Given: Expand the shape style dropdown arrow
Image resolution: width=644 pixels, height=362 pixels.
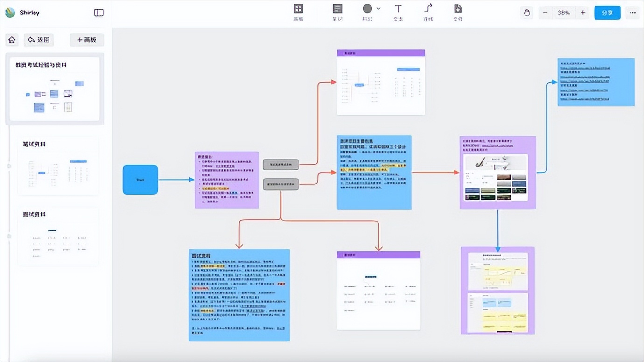Looking at the screenshot, I should coord(378,9).
